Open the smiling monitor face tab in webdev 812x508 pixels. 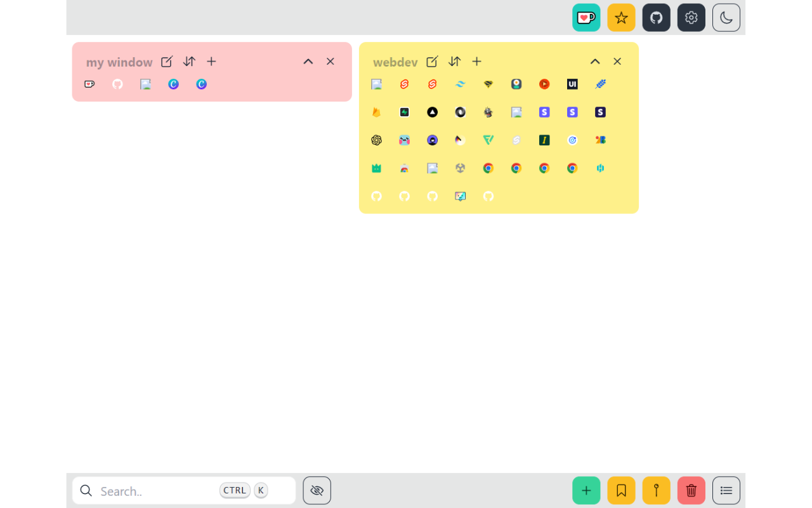click(461, 196)
